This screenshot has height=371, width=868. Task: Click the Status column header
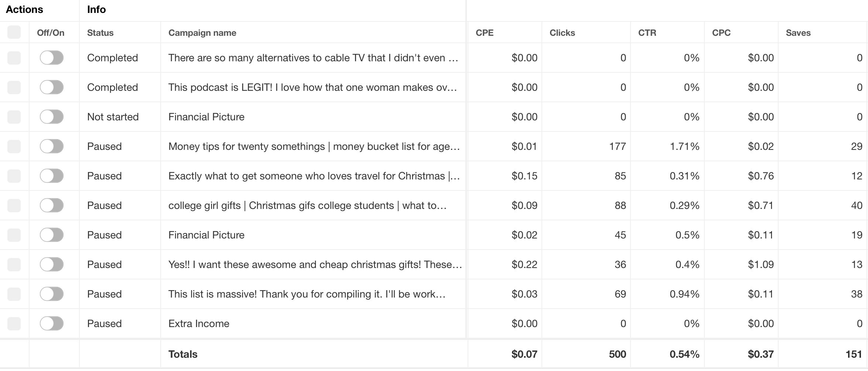tap(100, 32)
